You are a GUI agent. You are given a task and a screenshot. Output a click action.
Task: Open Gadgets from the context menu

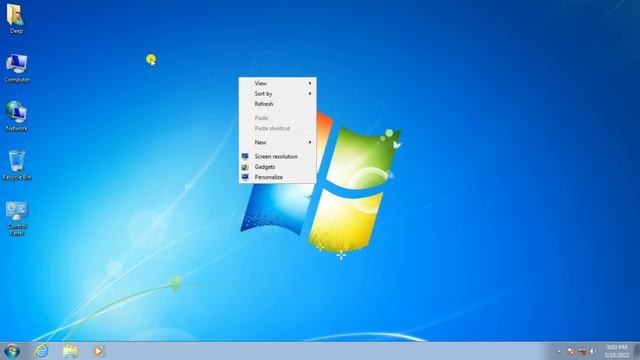click(278, 167)
